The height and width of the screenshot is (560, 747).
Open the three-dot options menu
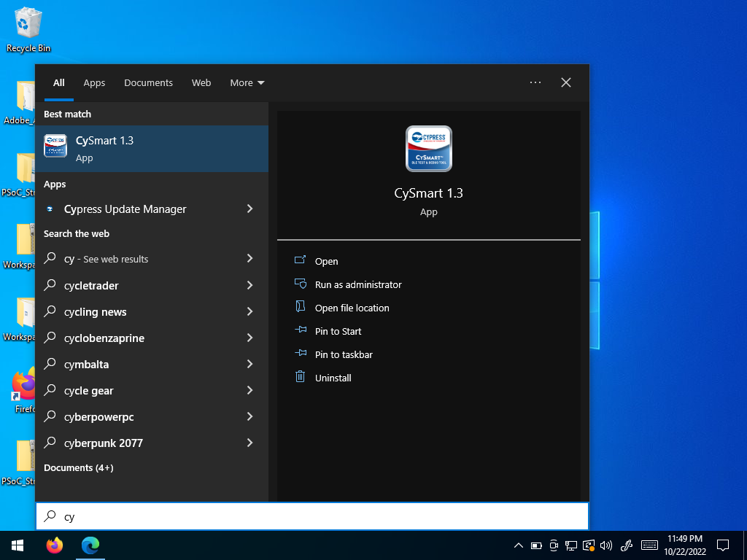click(535, 82)
